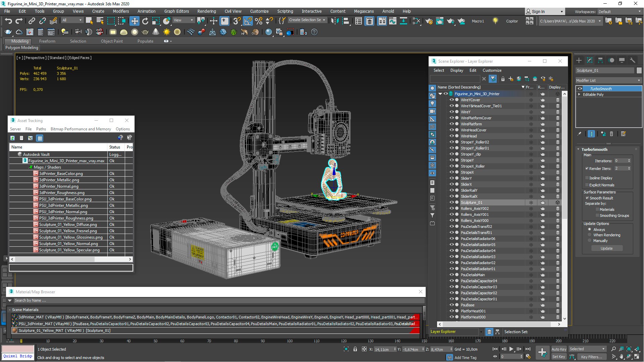Select the Rotate transform tool

(145, 21)
